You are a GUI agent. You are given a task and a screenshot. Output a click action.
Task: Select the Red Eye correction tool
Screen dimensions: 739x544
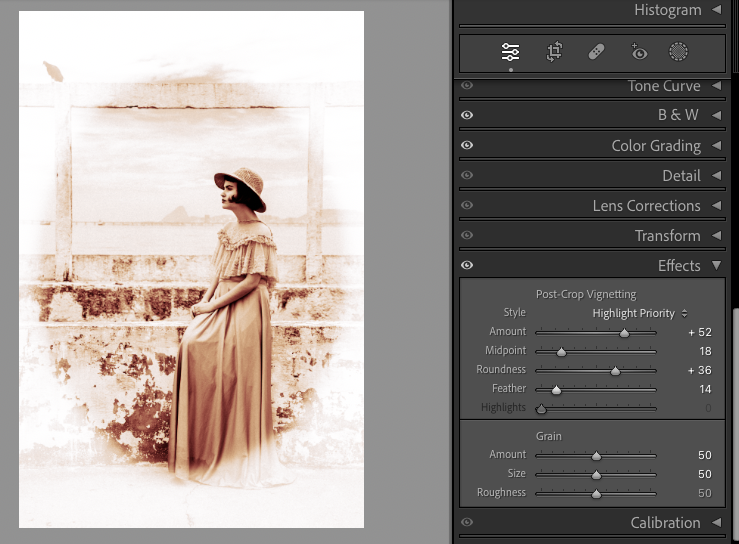click(638, 53)
